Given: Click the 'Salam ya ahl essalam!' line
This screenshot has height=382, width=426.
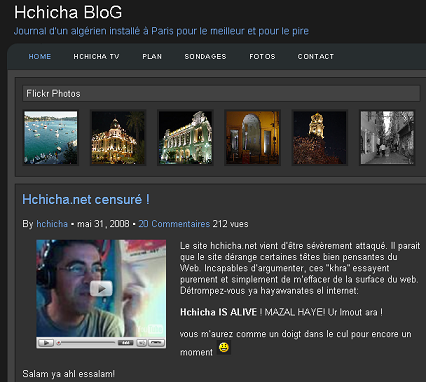Looking at the screenshot, I should point(69,374).
